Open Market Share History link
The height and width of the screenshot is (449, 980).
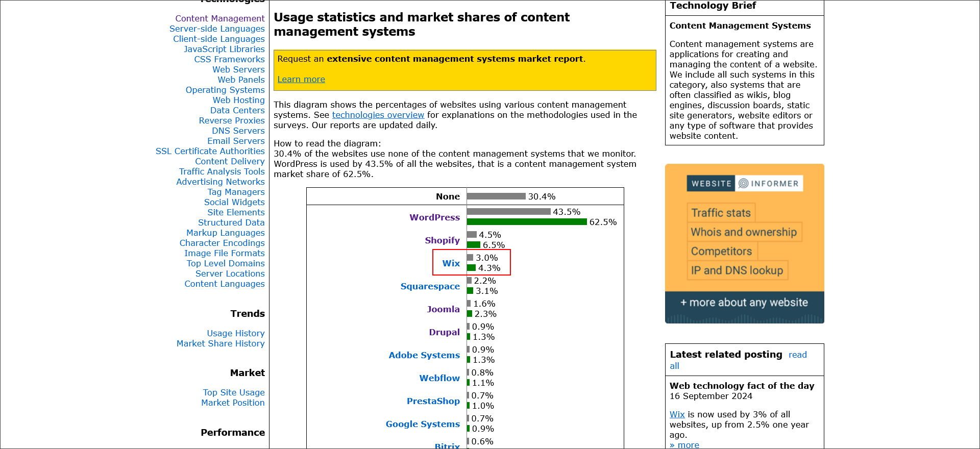(x=220, y=343)
